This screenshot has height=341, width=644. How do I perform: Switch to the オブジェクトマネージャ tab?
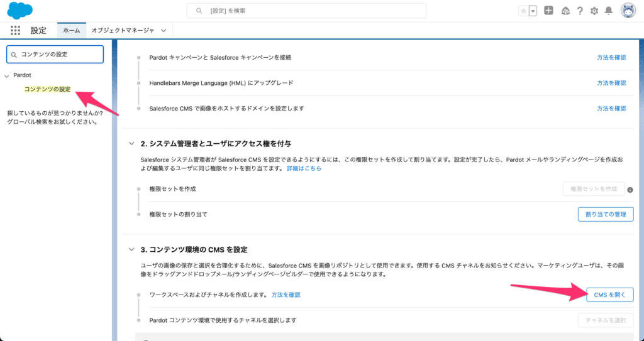point(123,30)
